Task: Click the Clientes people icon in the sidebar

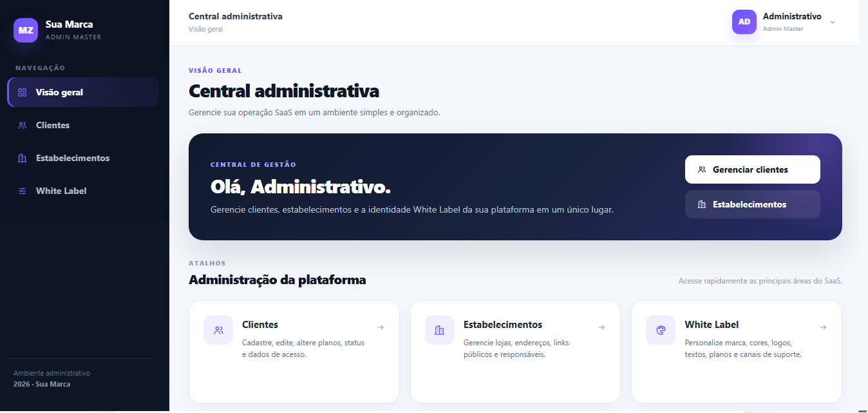Action: [x=23, y=125]
